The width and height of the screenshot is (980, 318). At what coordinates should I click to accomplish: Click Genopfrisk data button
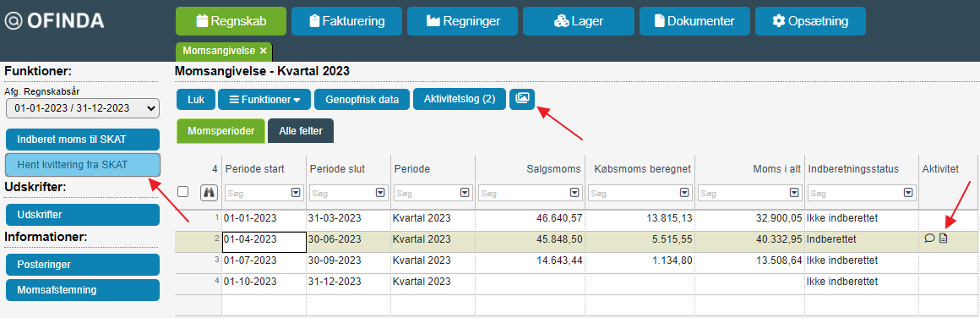pyautogui.click(x=362, y=100)
